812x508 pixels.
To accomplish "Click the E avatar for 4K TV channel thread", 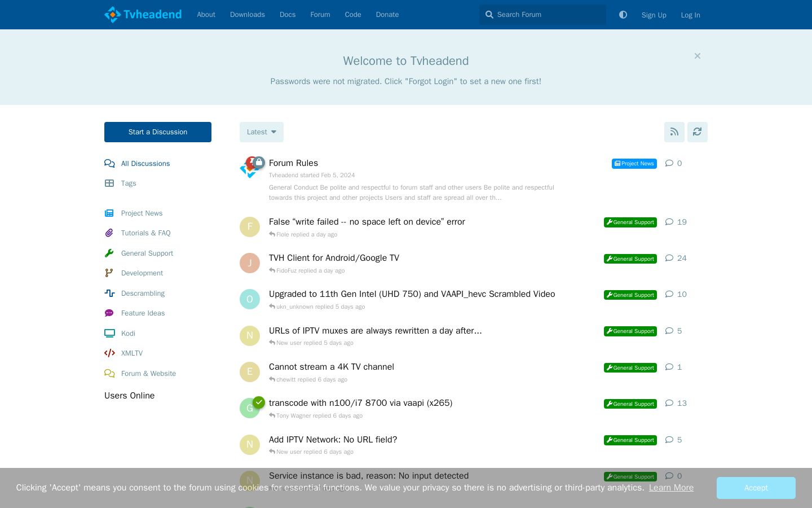I will tap(250, 372).
